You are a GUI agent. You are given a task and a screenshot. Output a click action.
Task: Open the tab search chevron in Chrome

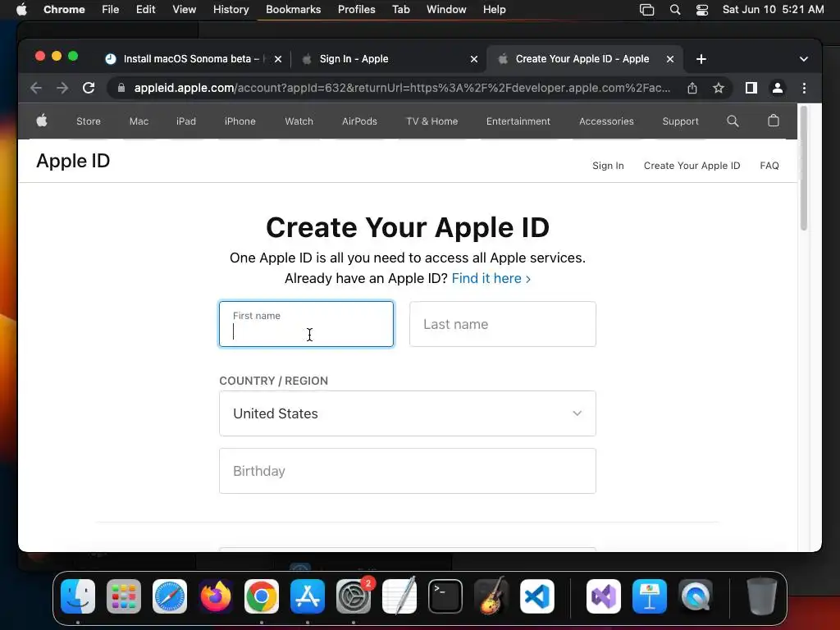pyautogui.click(x=804, y=59)
